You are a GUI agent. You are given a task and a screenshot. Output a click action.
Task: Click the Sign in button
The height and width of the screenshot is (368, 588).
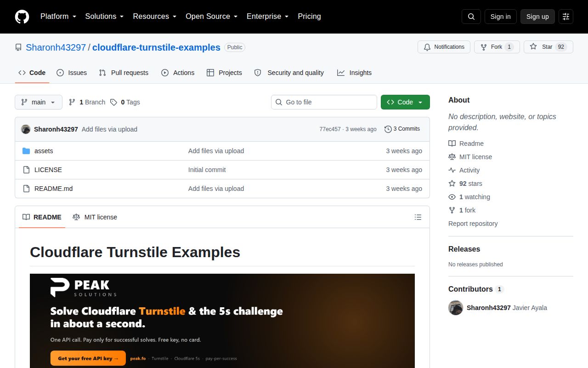[x=500, y=17]
